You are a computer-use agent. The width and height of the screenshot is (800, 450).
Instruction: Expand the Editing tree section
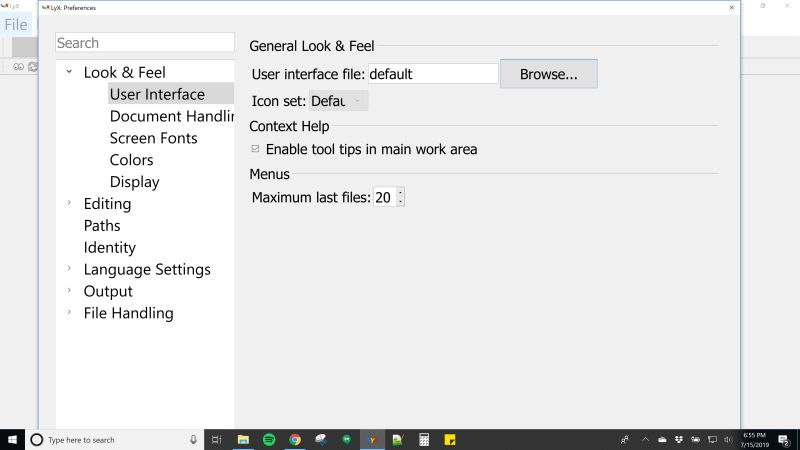[69, 203]
